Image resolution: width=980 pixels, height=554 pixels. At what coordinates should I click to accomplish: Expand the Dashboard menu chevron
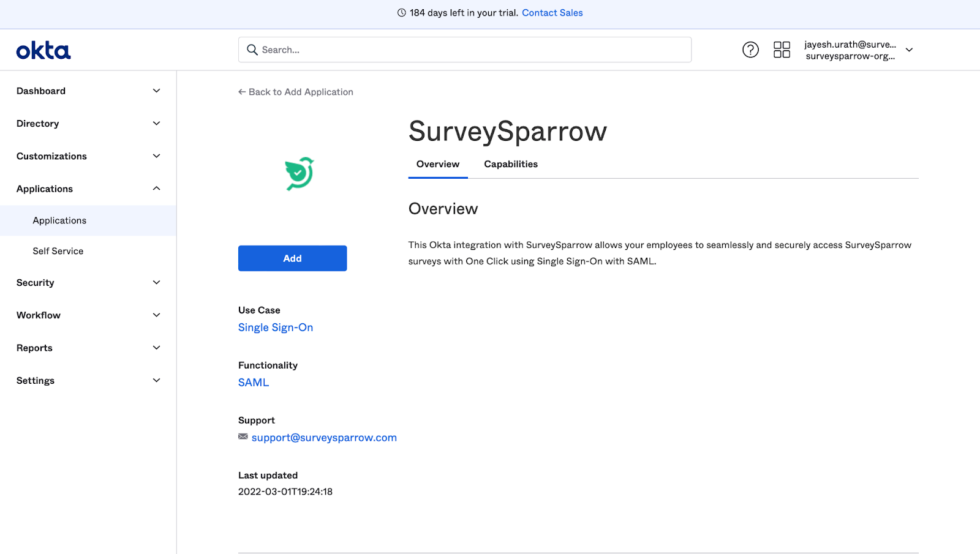pos(156,91)
